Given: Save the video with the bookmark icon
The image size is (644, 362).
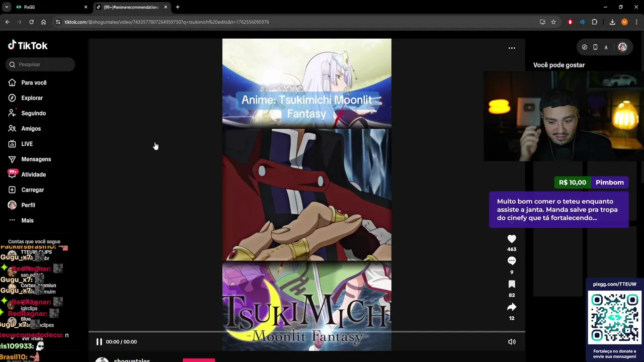Looking at the screenshot, I should point(512,284).
